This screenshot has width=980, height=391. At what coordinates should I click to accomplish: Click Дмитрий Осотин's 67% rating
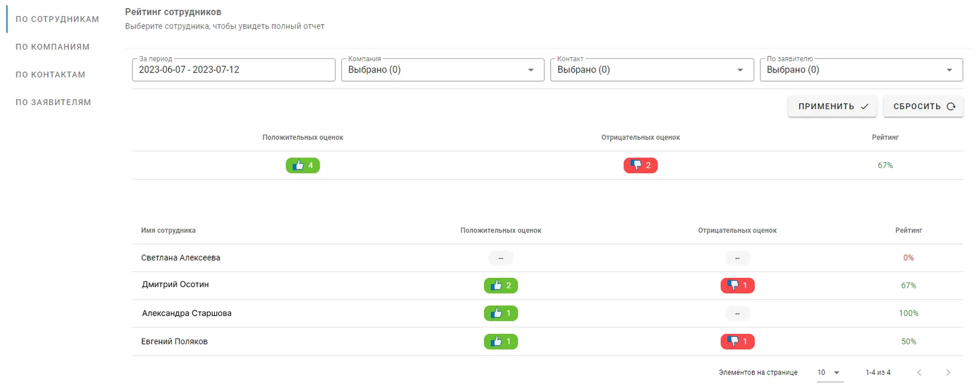click(x=909, y=285)
